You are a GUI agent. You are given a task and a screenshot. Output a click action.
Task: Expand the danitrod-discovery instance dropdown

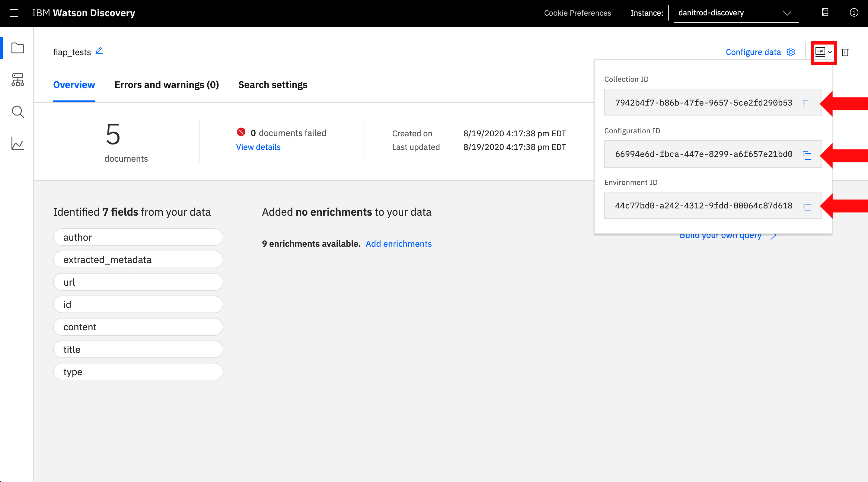point(736,13)
